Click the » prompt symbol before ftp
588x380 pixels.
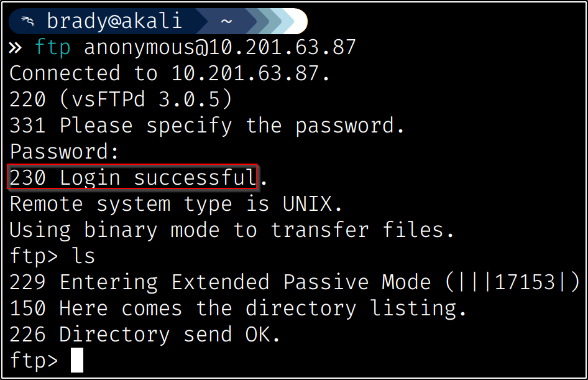[16, 47]
